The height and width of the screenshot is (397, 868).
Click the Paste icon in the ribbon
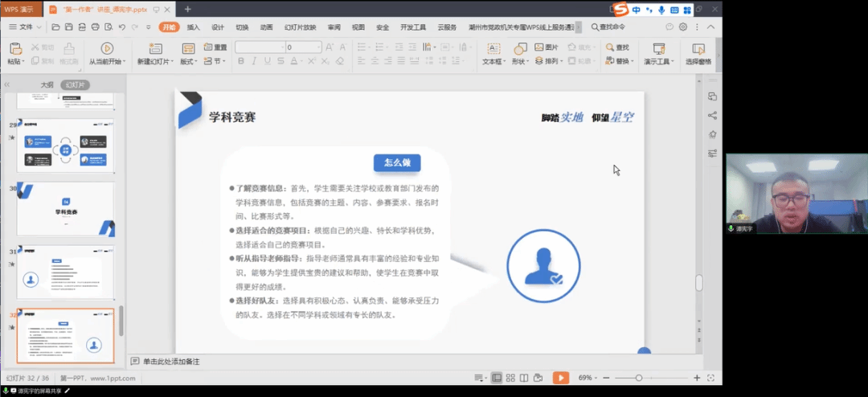point(15,49)
